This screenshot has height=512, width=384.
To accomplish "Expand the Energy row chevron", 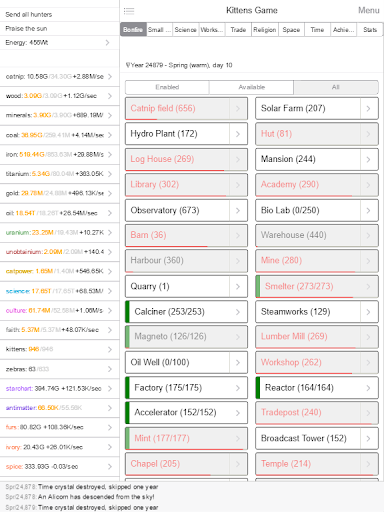I will click(x=107, y=43).
